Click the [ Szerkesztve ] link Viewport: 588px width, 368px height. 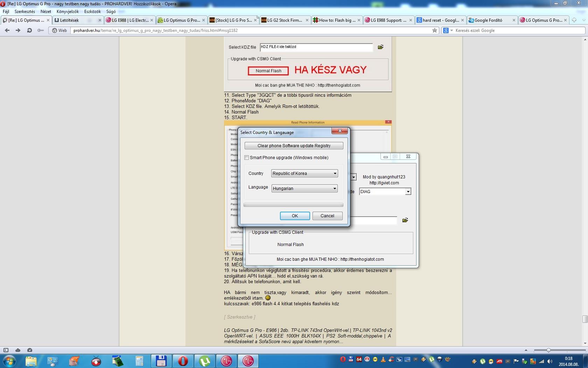[240, 317]
